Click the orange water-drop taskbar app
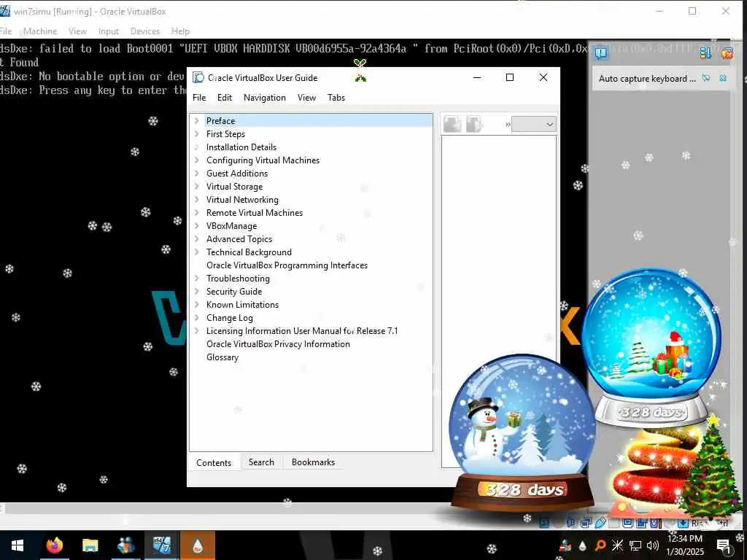This screenshot has height=560, width=747. coord(198,545)
